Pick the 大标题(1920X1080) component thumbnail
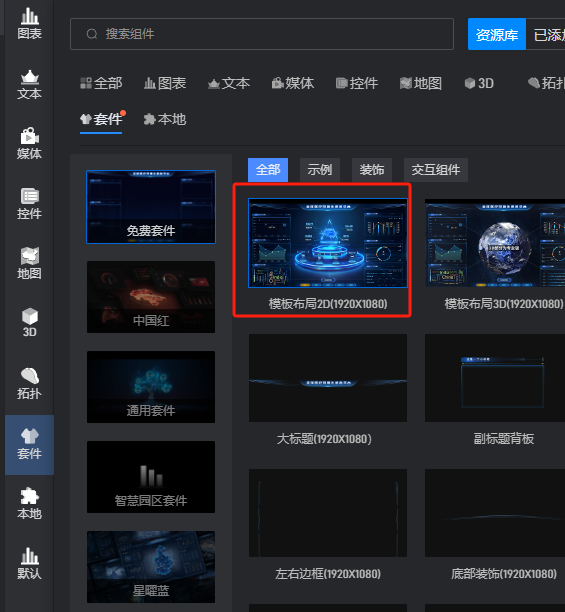The height and width of the screenshot is (612, 565). (x=328, y=378)
